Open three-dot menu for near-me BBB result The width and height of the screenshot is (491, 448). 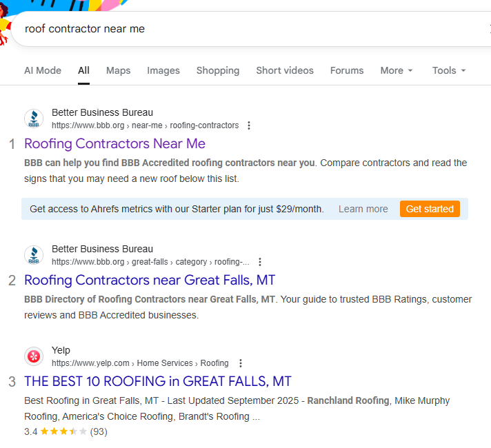coord(249,125)
